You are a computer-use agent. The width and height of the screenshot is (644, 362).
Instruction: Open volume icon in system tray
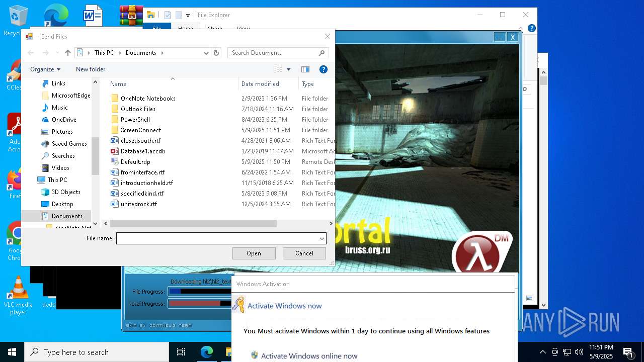tap(579, 352)
